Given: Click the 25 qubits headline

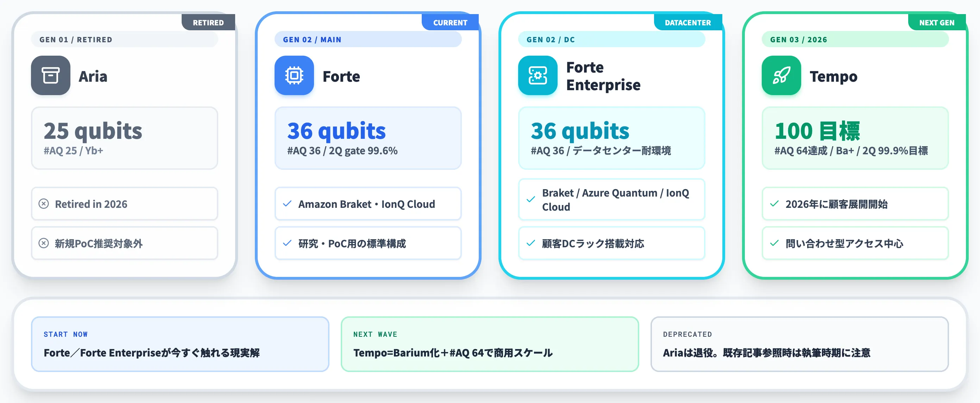Looking at the screenshot, I should (93, 131).
